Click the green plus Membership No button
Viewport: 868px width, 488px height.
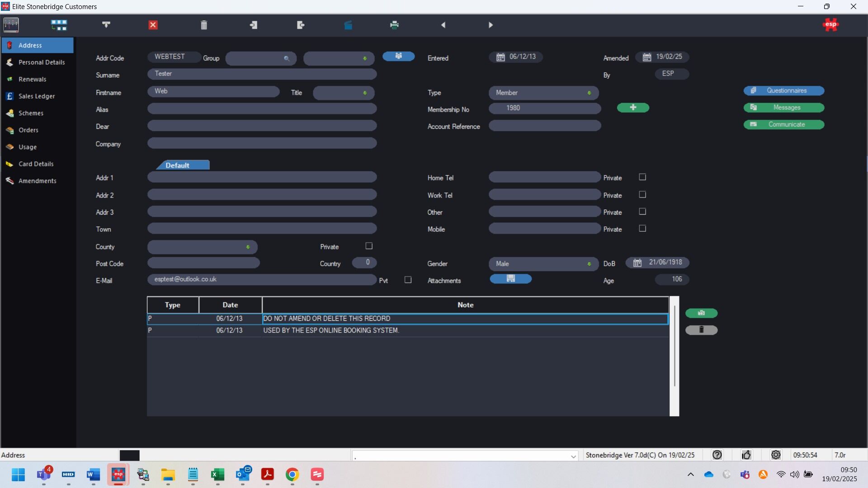click(633, 108)
